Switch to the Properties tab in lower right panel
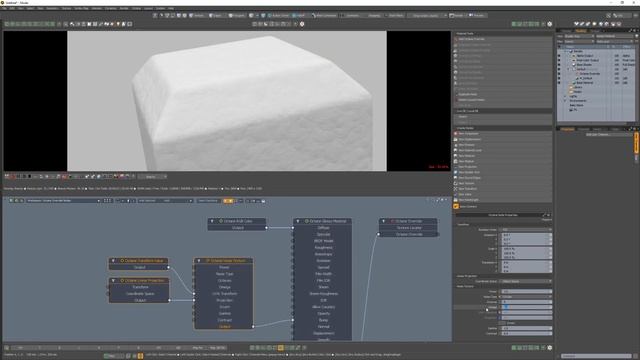This screenshot has width=640, height=360. [567, 129]
